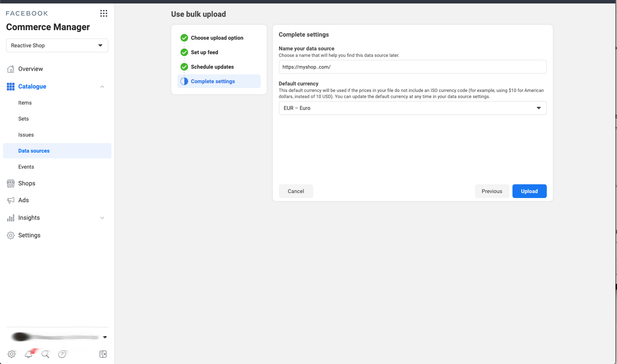Open the apps grid menu icon
The image size is (617, 364).
[104, 13]
